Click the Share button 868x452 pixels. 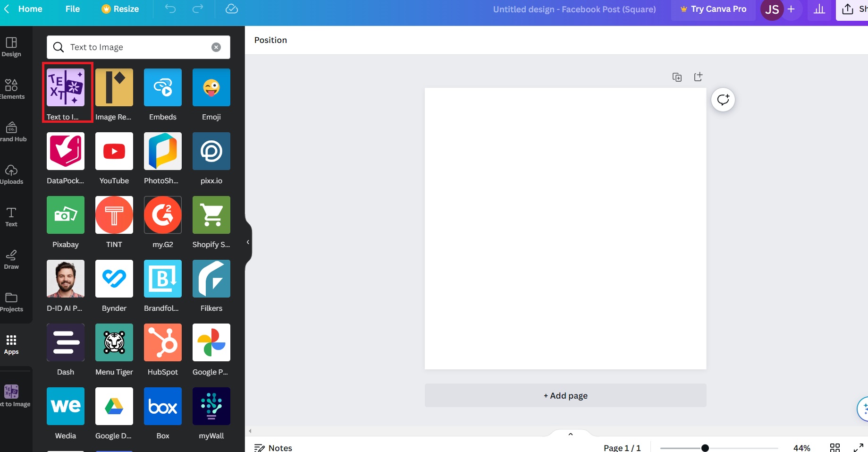(x=853, y=9)
